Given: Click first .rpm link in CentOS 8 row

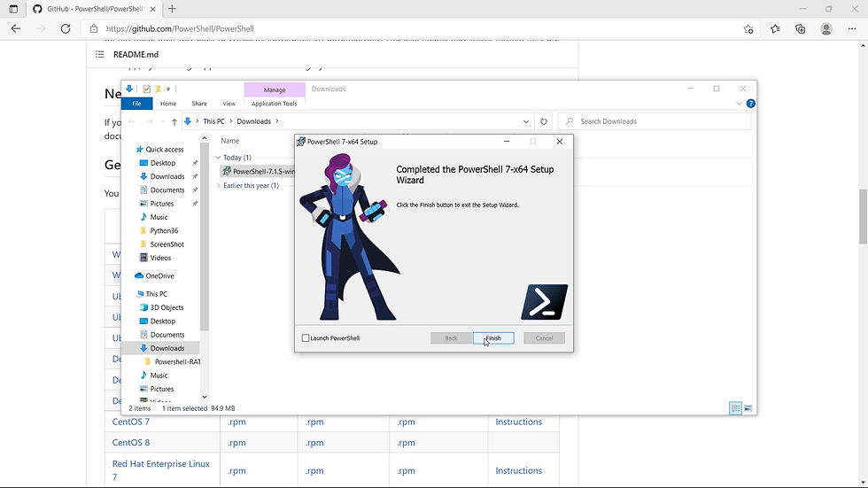Looking at the screenshot, I should pyautogui.click(x=236, y=443).
